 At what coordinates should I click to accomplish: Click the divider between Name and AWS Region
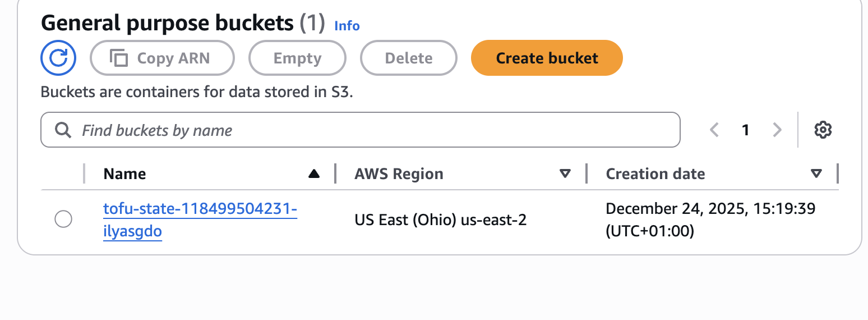coord(335,173)
